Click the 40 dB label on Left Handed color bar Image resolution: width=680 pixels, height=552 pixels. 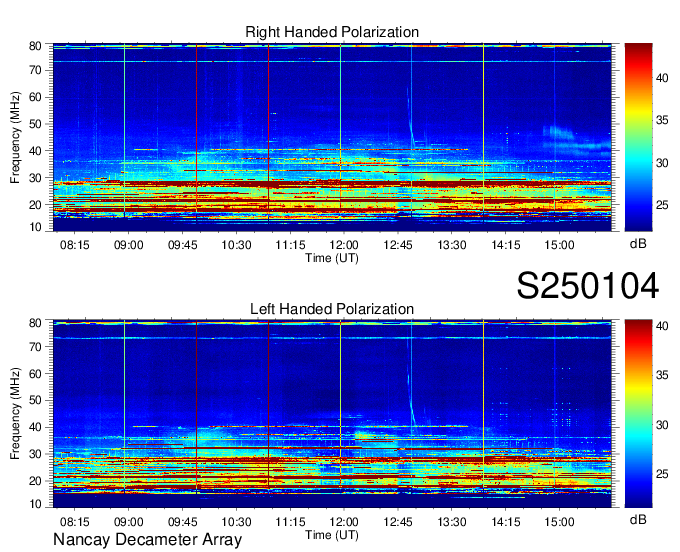662,326
